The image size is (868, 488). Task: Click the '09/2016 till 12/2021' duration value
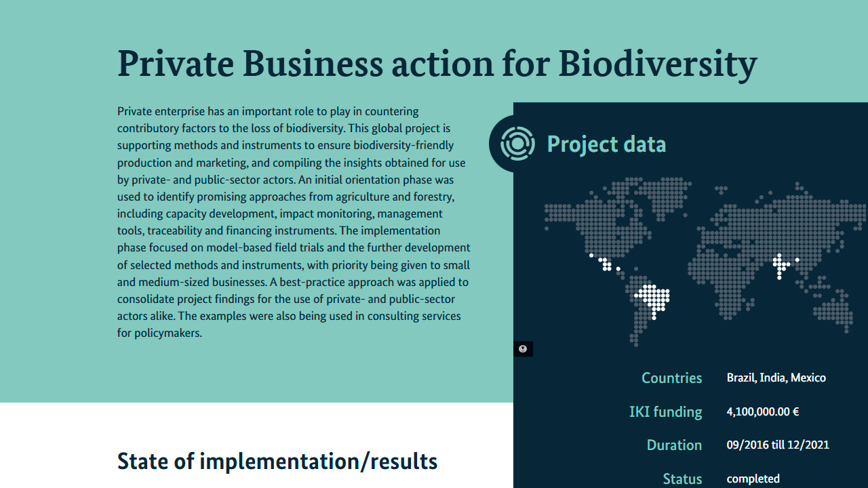click(777, 445)
